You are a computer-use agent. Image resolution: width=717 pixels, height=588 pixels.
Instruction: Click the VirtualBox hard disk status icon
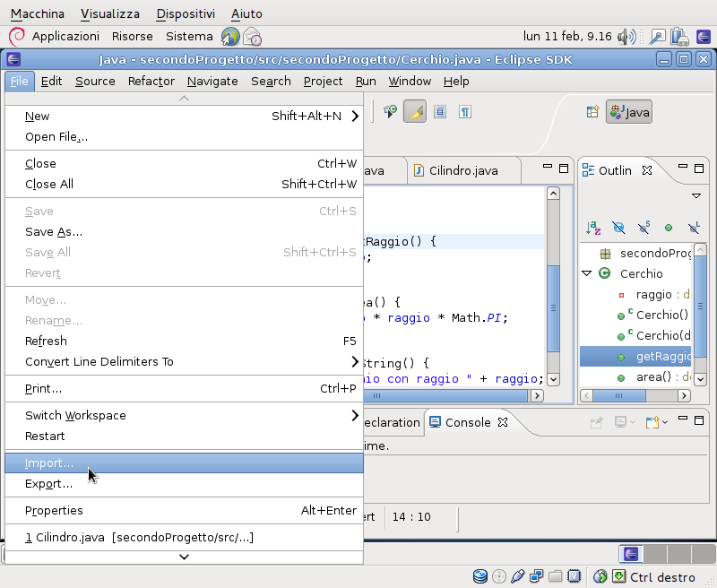480,576
